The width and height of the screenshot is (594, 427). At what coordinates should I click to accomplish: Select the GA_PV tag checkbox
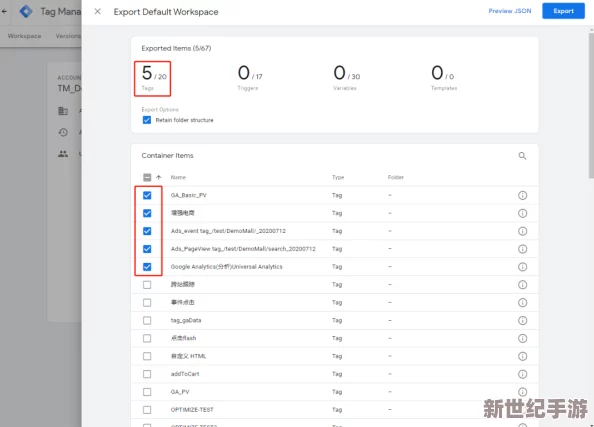point(147,392)
